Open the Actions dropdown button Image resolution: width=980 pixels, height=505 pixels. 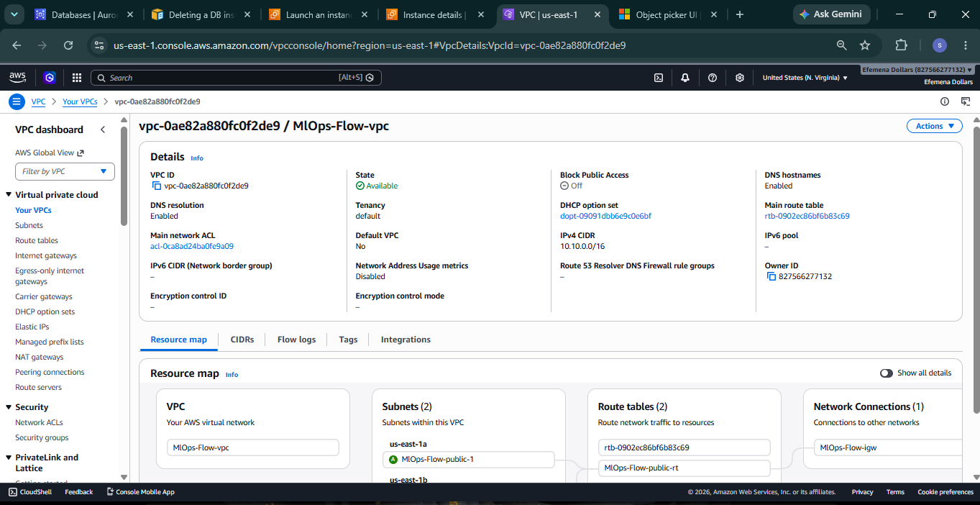[x=935, y=126]
